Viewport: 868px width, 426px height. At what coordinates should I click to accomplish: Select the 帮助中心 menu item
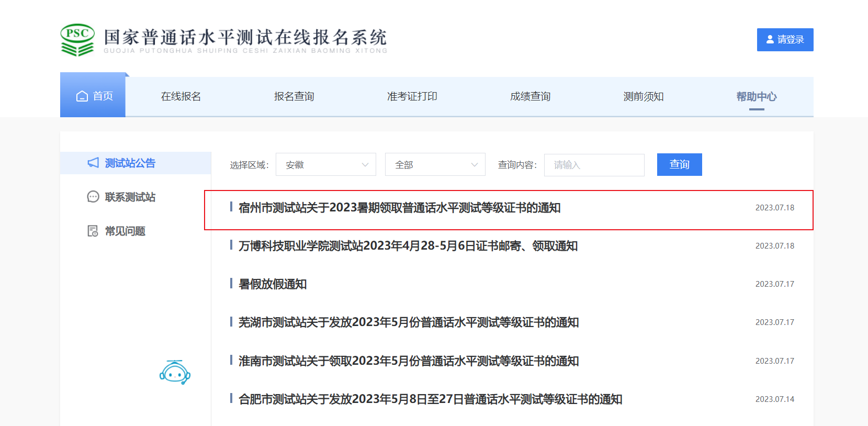click(x=756, y=97)
